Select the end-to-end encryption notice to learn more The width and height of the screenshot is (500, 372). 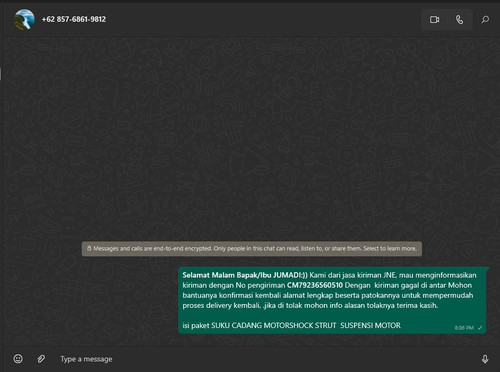tap(252, 249)
